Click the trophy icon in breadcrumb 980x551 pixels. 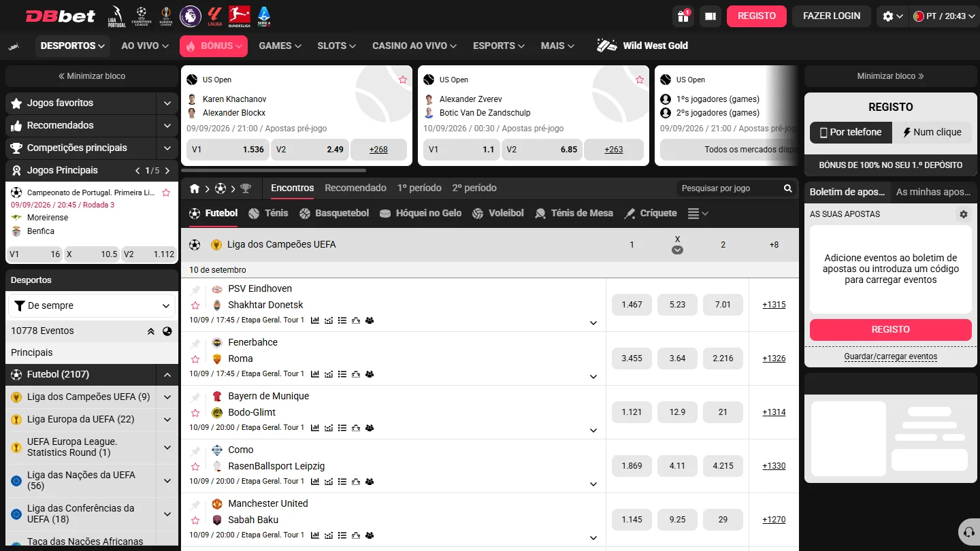tap(246, 188)
